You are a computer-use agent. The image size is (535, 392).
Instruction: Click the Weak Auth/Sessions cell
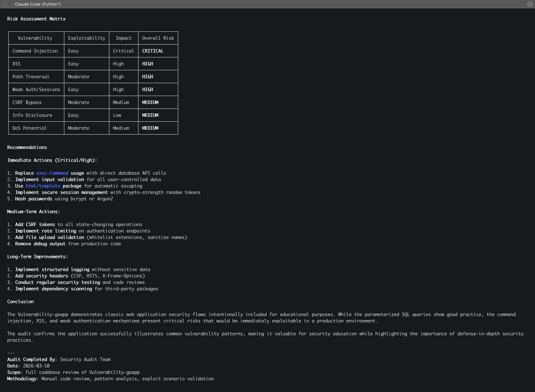[x=36, y=89]
